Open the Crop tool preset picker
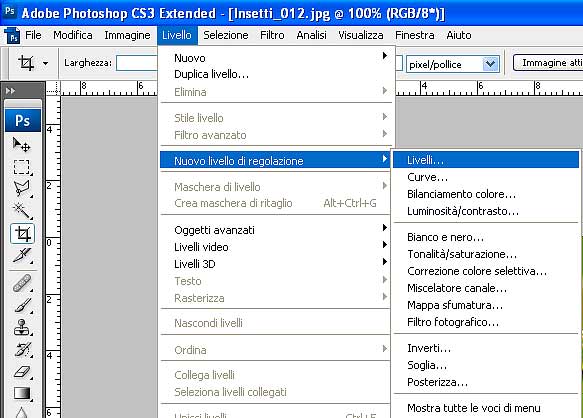 click(45, 63)
